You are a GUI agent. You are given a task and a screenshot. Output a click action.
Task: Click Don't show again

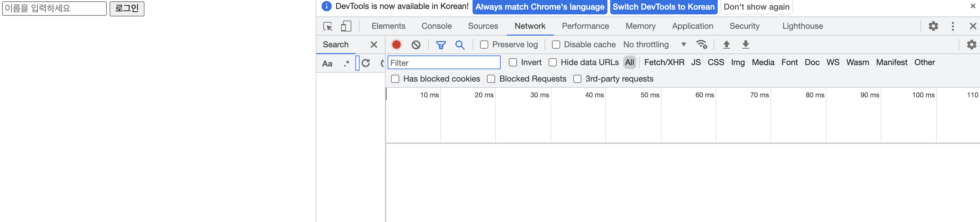tap(756, 7)
